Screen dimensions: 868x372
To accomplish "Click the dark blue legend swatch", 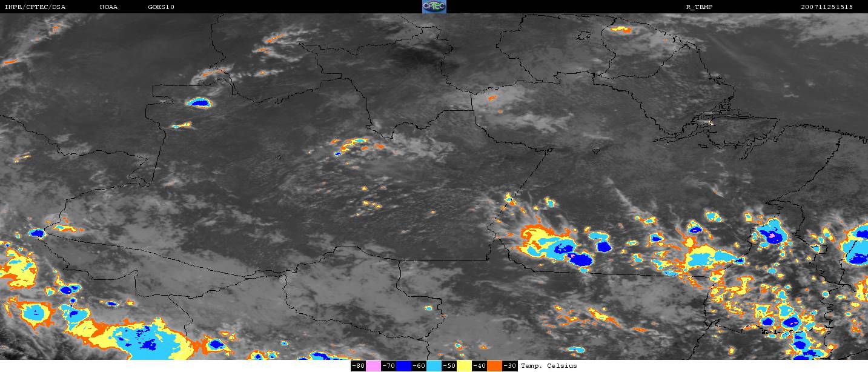I will pos(403,366).
